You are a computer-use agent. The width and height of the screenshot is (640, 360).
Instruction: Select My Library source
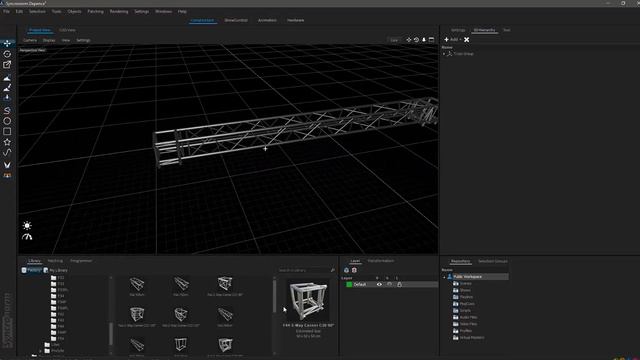[56, 270]
